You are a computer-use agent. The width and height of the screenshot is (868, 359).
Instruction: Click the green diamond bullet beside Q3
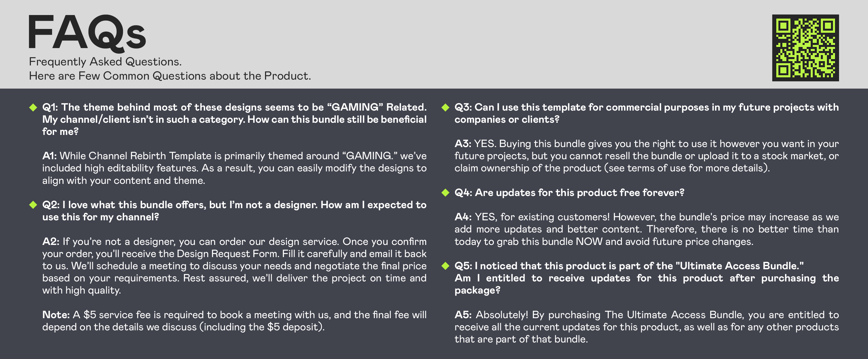pos(446,107)
